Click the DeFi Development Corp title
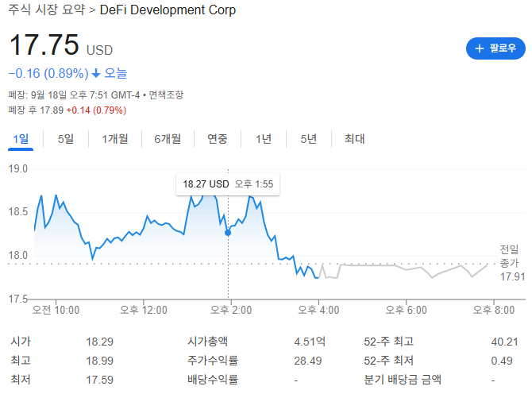 168,10
